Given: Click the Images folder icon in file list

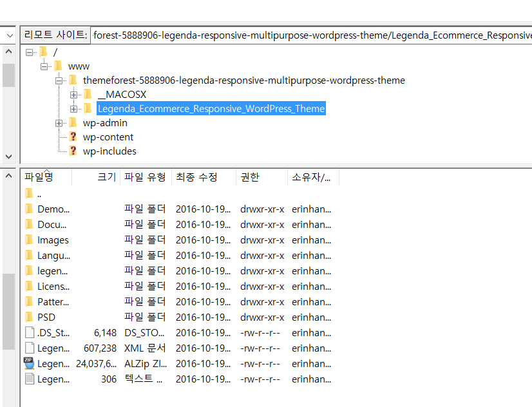Looking at the screenshot, I should click(x=30, y=240).
